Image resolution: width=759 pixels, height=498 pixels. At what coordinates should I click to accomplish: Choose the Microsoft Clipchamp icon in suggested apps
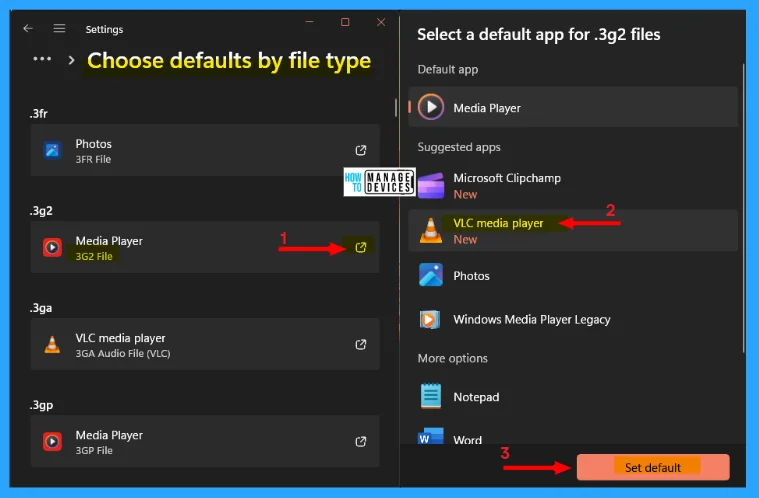coord(431,185)
